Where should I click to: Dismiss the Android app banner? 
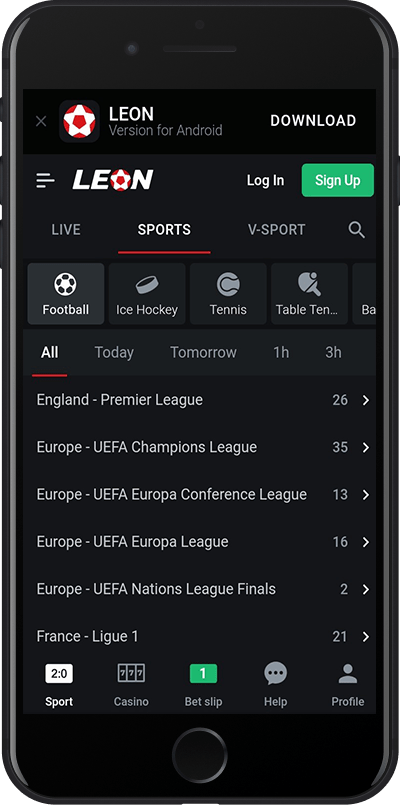(41, 121)
